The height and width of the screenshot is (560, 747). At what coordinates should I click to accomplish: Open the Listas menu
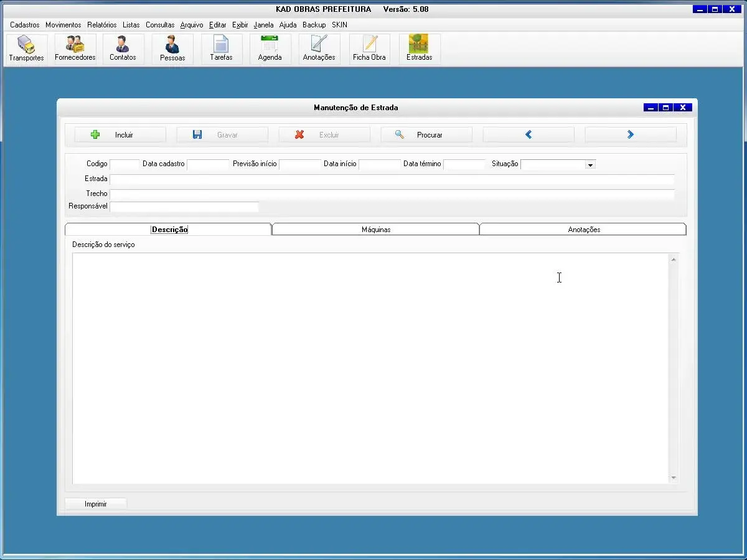pos(131,25)
